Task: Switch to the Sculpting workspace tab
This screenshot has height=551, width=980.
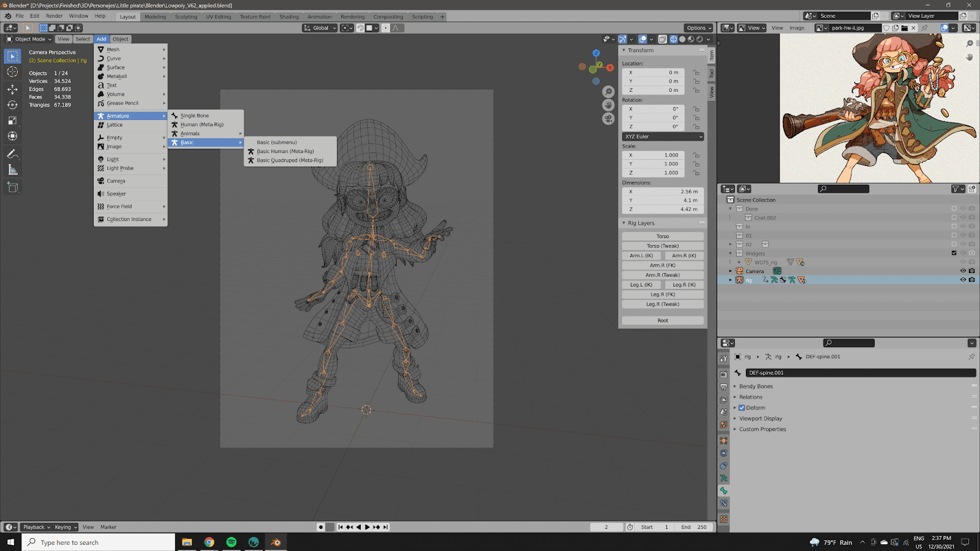Action: pyautogui.click(x=186, y=17)
